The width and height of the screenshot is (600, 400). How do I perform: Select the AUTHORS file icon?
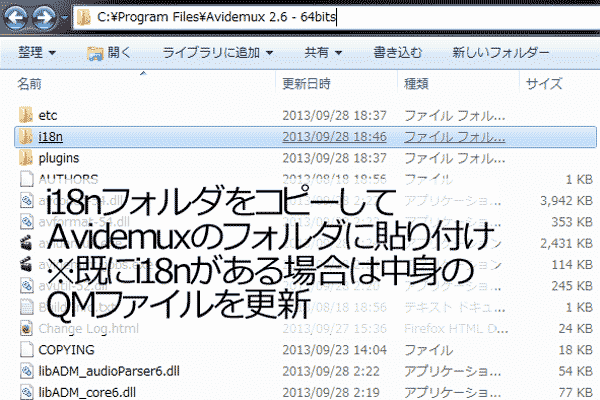[x=26, y=179]
